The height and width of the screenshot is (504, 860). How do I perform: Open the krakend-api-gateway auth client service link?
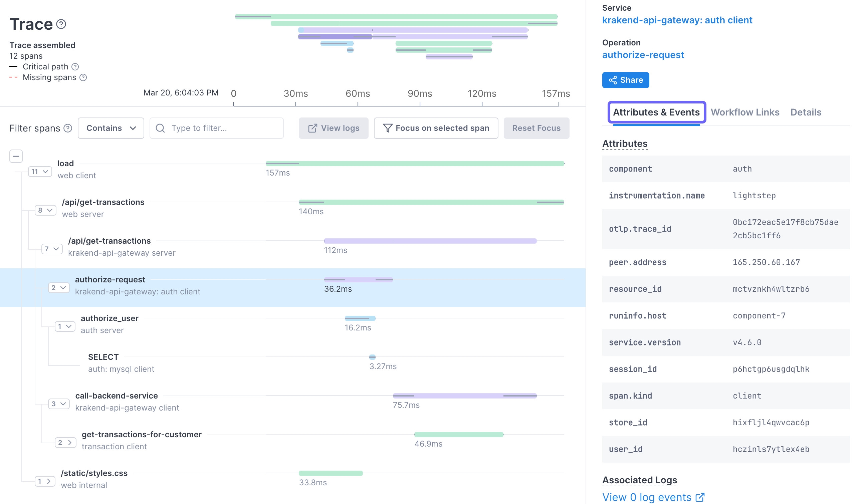coord(677,20)
